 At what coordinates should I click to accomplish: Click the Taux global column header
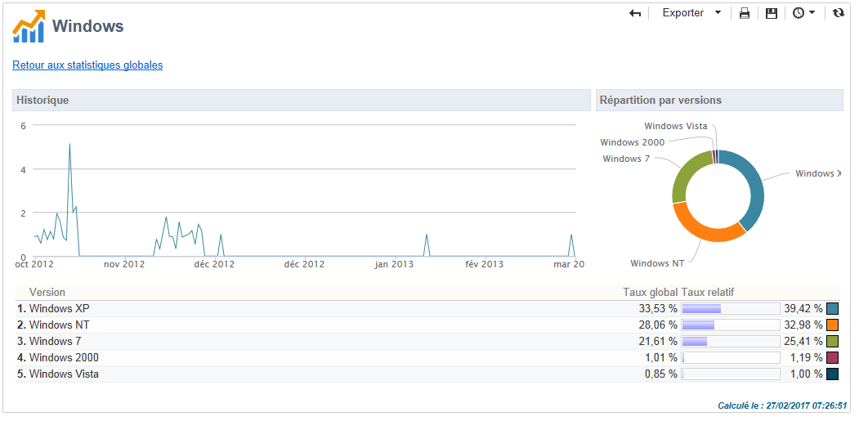650,292
